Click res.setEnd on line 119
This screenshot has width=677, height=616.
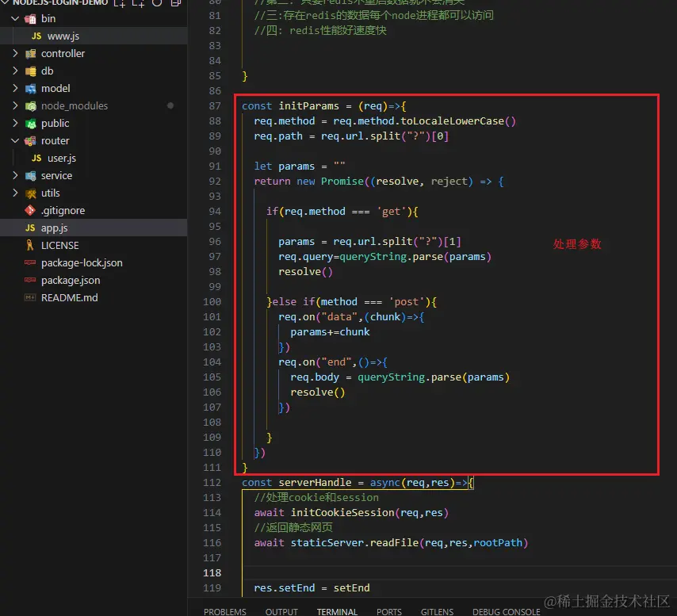click(284, 588)
